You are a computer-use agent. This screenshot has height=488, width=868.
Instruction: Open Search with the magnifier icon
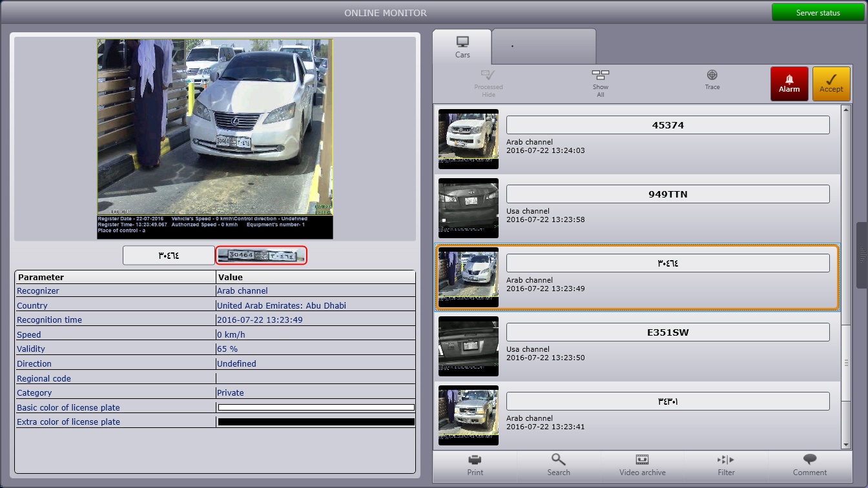[x=558, y=460]
